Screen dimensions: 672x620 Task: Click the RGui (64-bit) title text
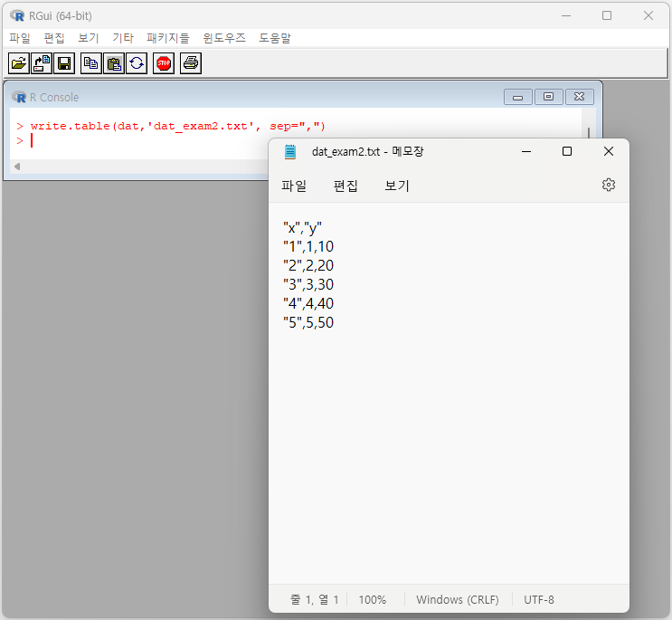coord(61,16)
